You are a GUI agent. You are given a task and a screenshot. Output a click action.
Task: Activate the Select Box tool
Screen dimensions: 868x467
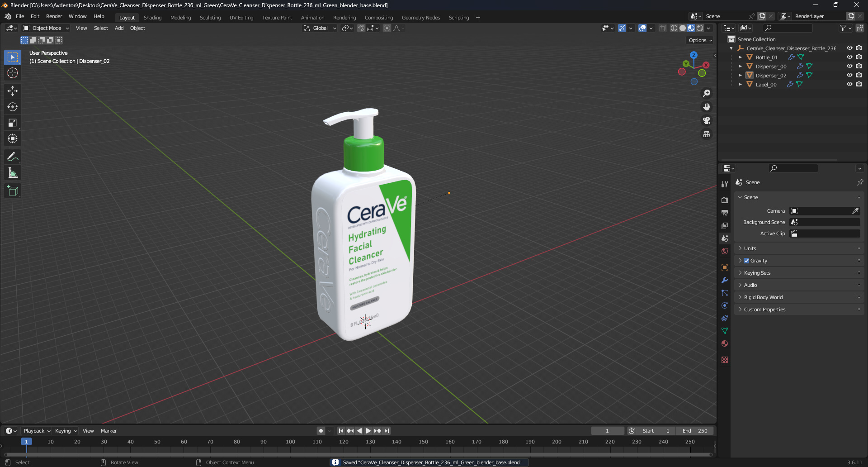(x=13, y=57)
